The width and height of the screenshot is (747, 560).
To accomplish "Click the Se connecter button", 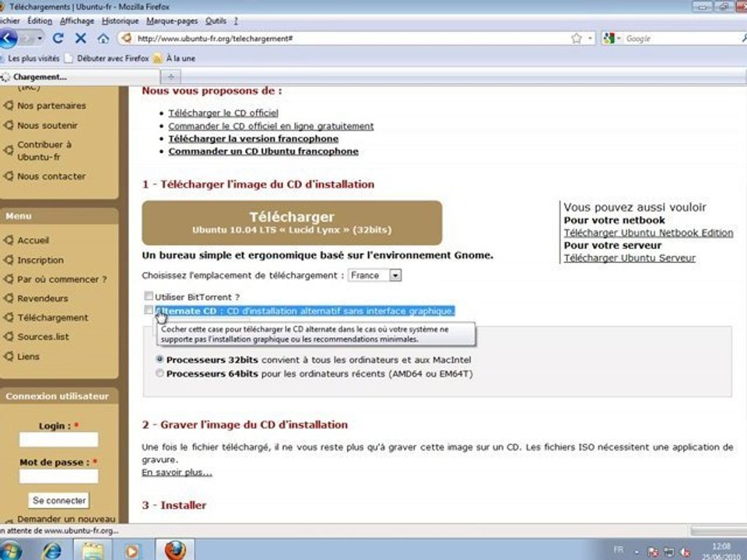I will 59,500.
